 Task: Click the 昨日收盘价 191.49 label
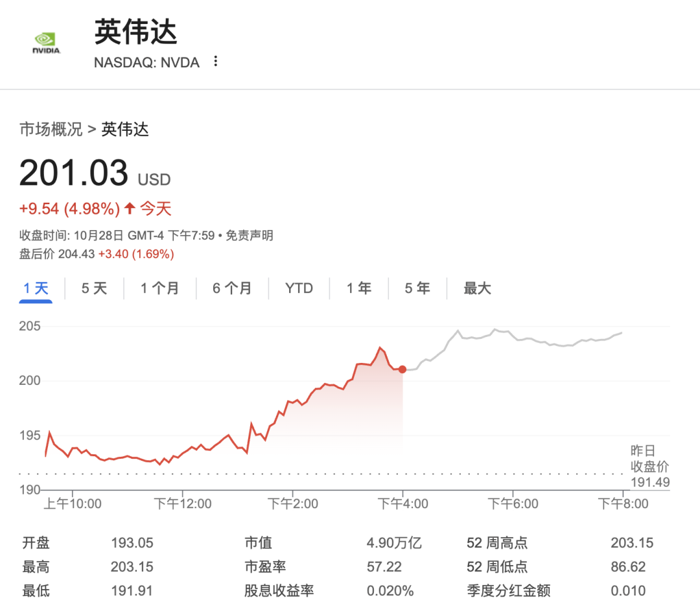(650, 467)
